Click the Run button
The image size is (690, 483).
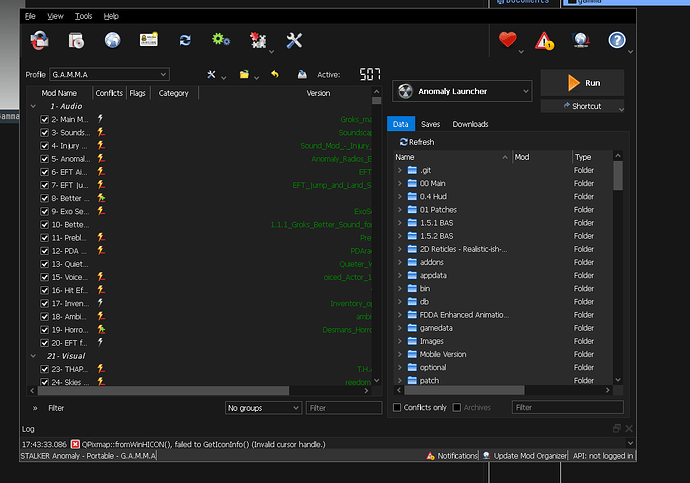(x=583, y=83)
